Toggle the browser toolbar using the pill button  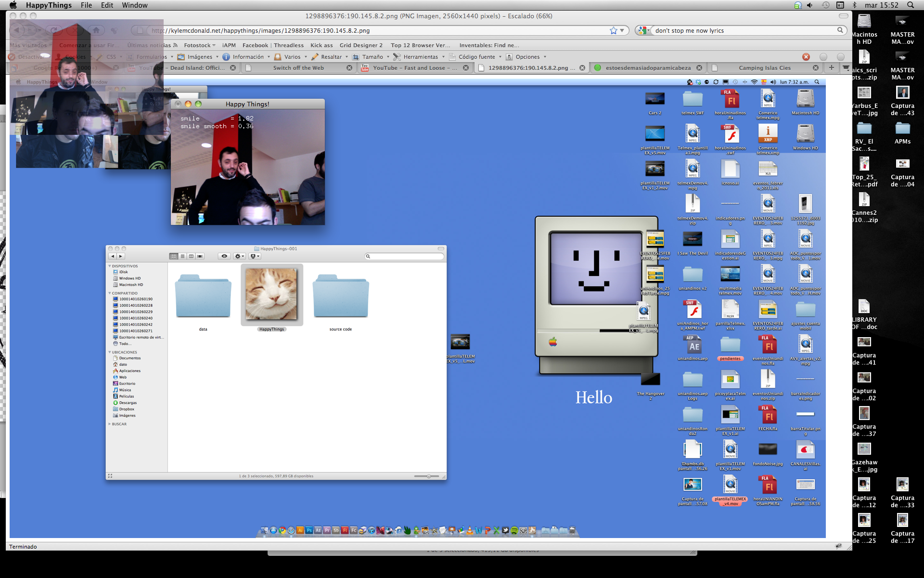pos(843,16)
